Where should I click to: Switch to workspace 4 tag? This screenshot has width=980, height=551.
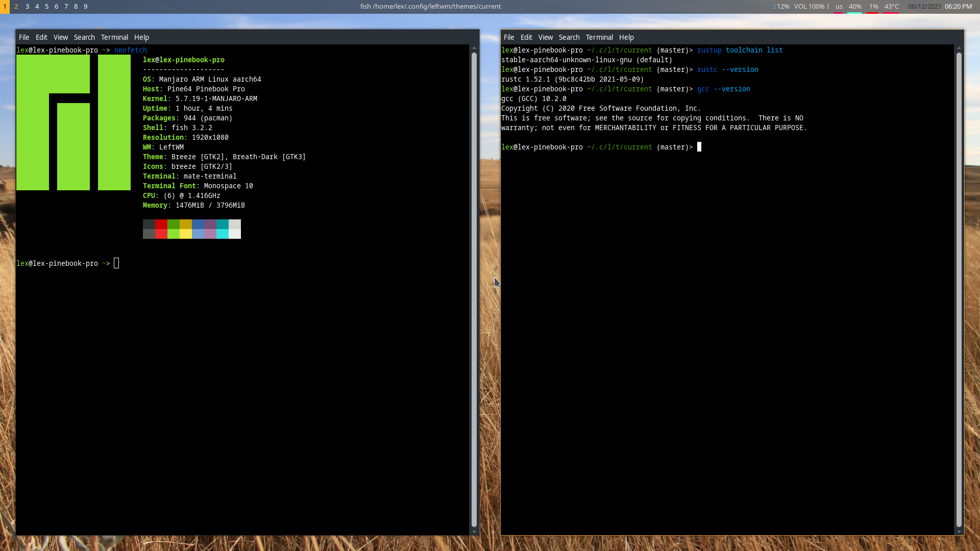point(37,7)
